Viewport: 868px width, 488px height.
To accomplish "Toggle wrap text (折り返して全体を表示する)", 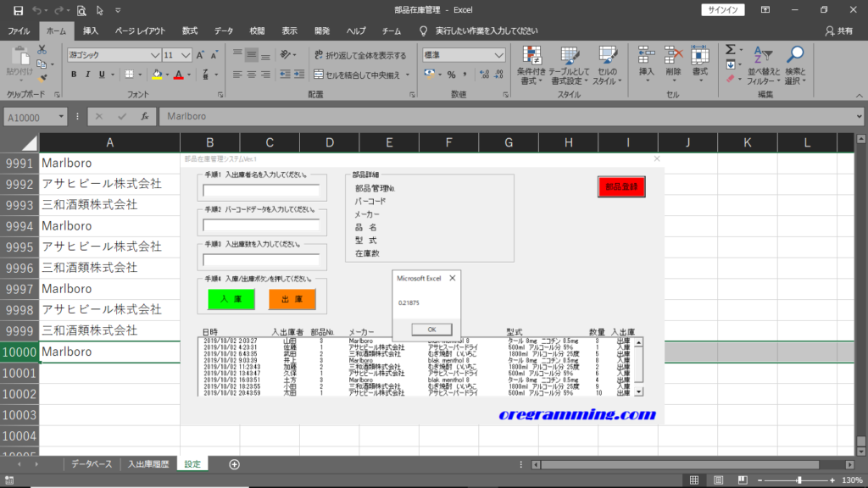I will pyautogui.click(x=360, y=55).
